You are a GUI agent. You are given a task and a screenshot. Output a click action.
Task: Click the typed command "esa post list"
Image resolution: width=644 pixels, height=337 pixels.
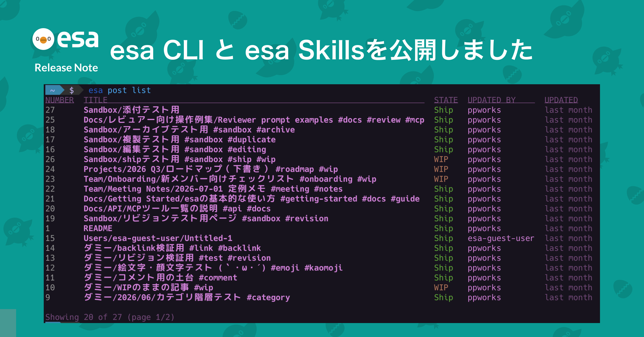(120, 90)
